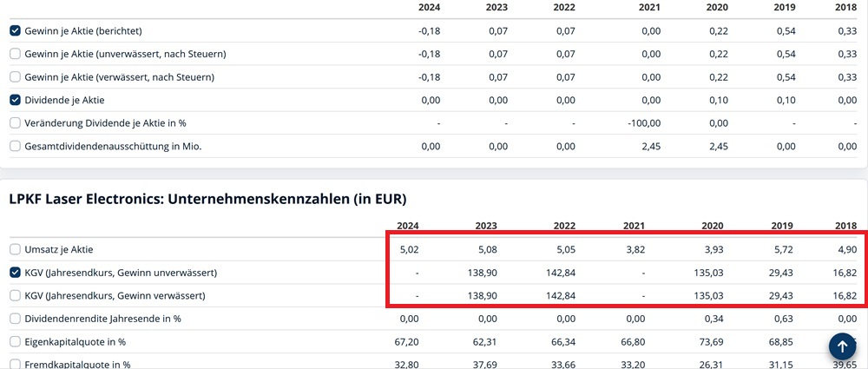Tick Gewinn je Aktie (verwässert, nach Steuern) checkbox
This screenshot has width=868, height=369.
pyautogui.click(x=15, y=76)
